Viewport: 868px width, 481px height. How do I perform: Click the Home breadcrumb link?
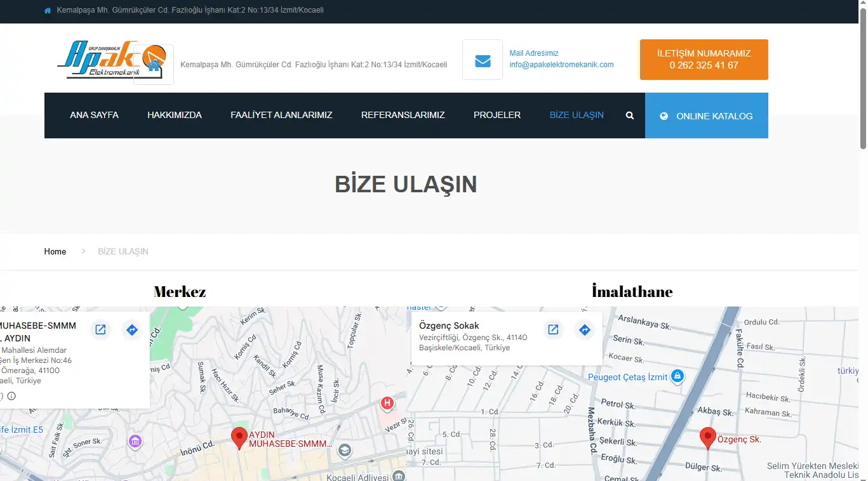point(55,251)
